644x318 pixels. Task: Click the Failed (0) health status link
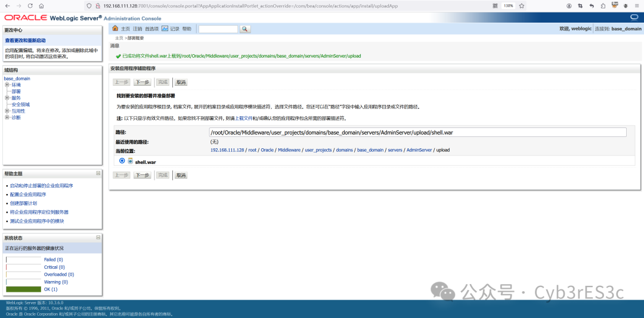tap(54, 260)
